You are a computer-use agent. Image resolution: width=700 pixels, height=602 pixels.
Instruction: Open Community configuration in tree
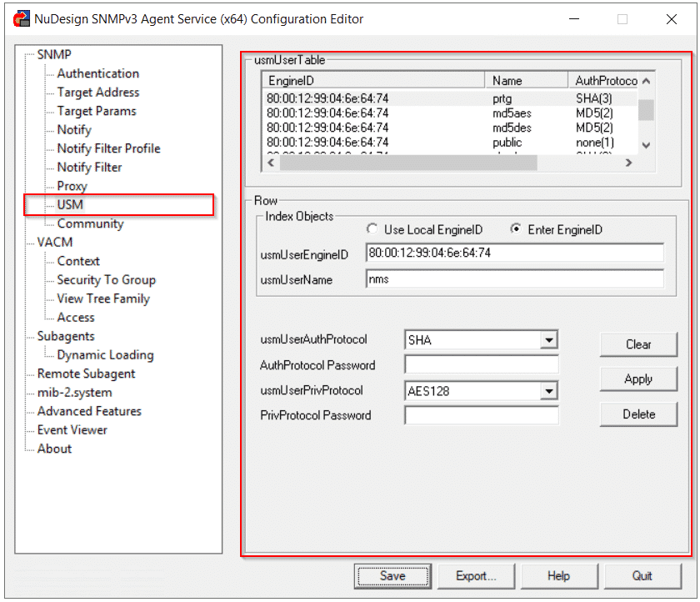click(90, 223)
